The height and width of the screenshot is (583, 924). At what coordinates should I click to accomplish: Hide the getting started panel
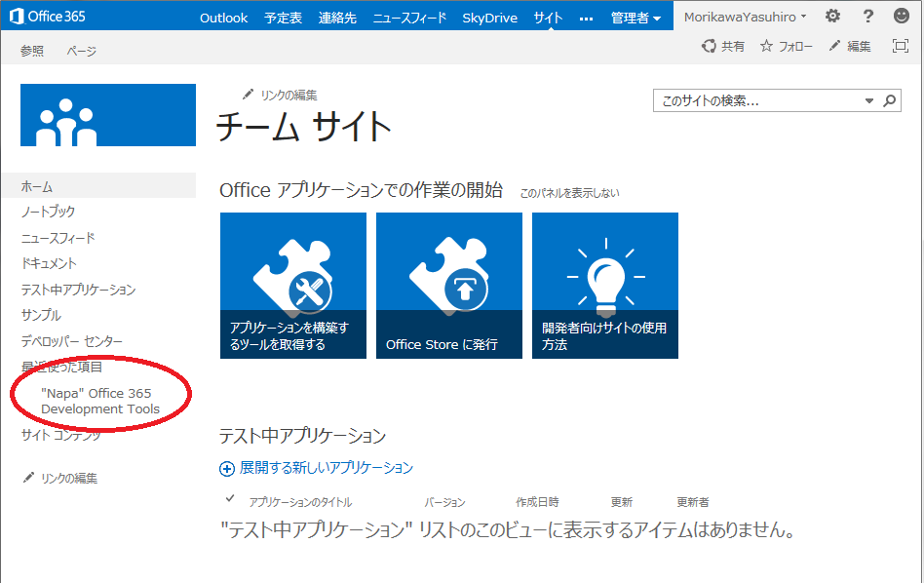click(x=569, y=193)
